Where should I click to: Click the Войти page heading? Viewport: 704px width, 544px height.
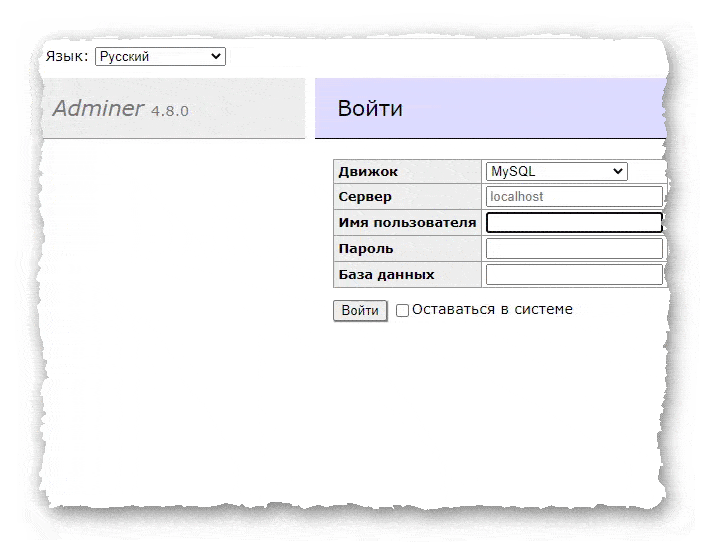(370, 109)
